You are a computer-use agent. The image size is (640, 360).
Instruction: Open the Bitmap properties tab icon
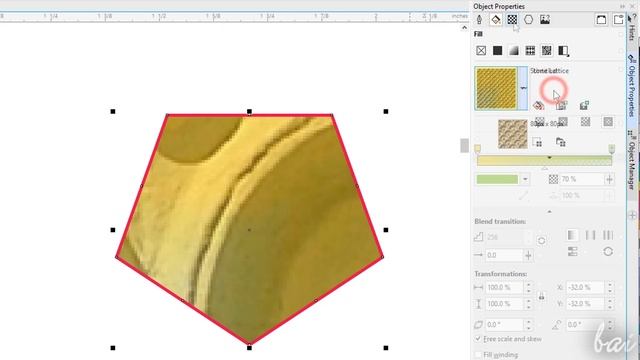pyautogui.click(x=545, y=19)
